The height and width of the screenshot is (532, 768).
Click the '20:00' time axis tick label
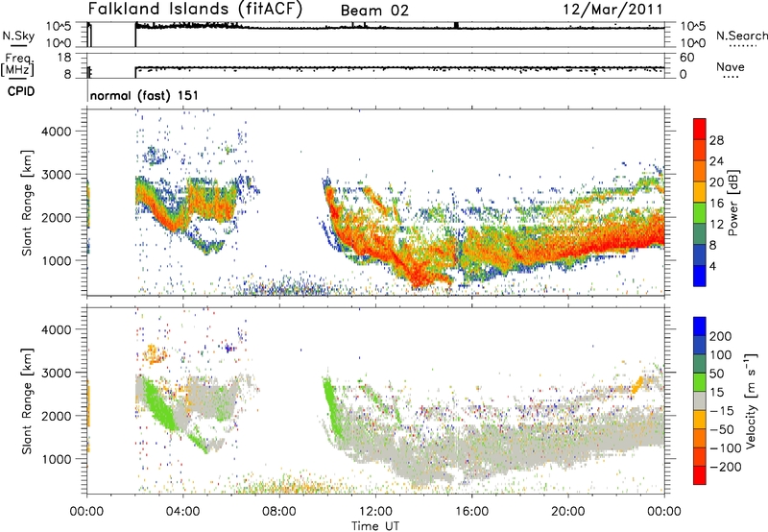[568, 512]
